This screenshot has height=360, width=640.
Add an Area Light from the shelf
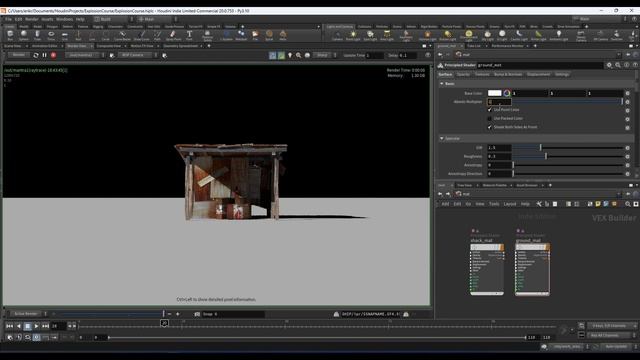[387, 36]
